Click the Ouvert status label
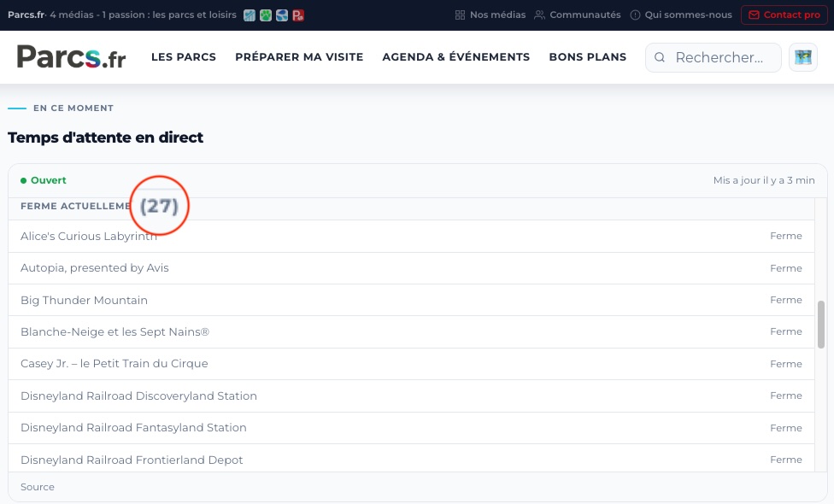This screenshot has width=834, height=504. pyautogui.click(x=43, y=180)
